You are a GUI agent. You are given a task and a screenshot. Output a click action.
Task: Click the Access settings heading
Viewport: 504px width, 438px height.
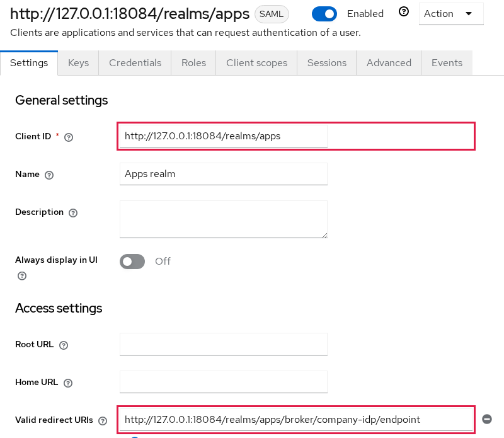point(59,308)
